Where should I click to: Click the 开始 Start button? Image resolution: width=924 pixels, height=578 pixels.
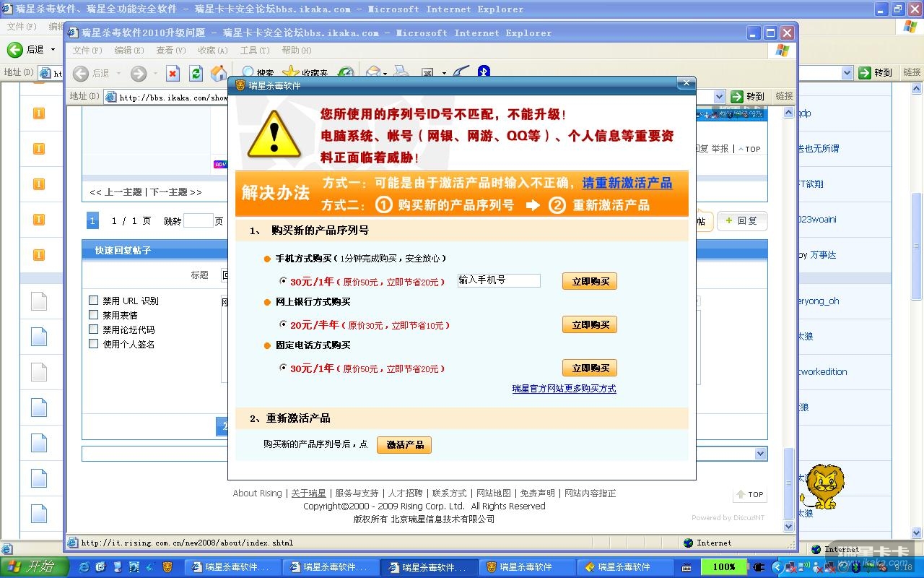(x=34, y=566)
